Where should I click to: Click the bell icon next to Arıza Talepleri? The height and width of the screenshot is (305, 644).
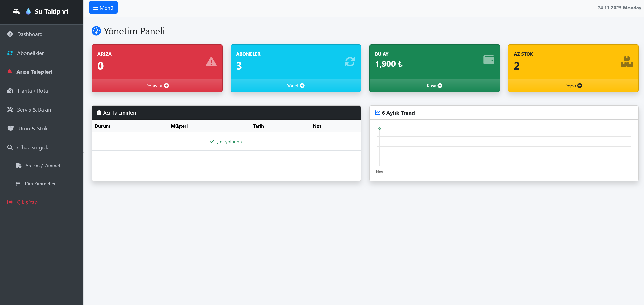click(10, 72)
